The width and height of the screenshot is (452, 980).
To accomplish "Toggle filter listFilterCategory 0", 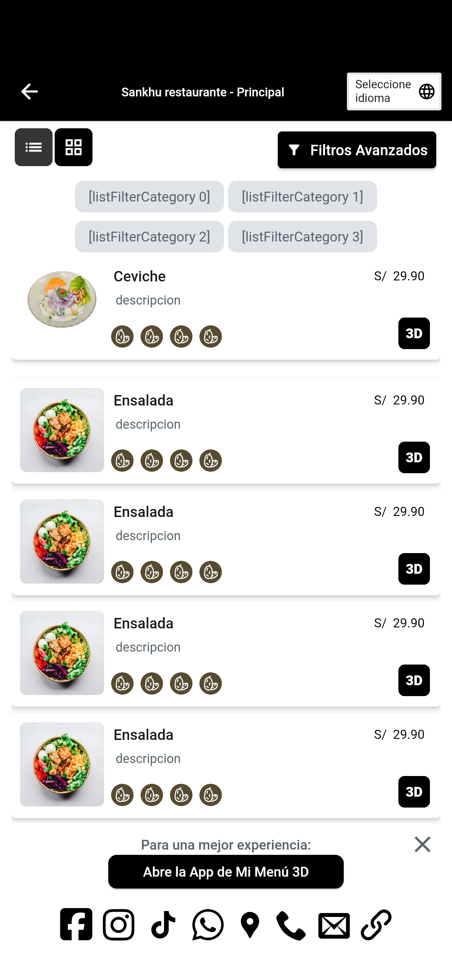I will (x=149, y=197).
